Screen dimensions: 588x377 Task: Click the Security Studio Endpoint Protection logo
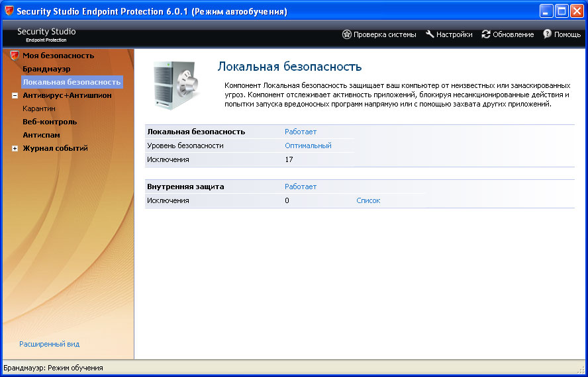[x=46, y=34]
